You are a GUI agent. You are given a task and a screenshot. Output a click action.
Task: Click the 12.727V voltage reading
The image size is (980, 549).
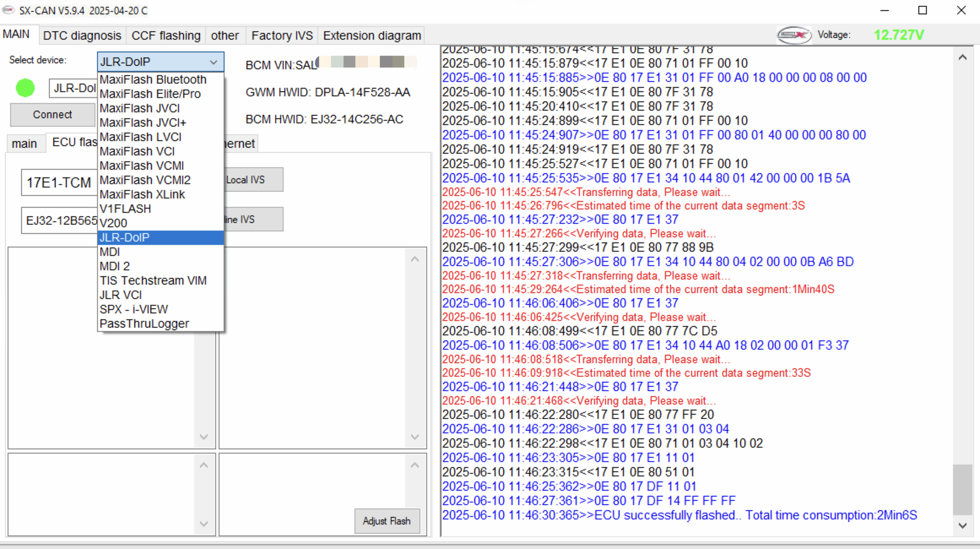click(899, 35)
